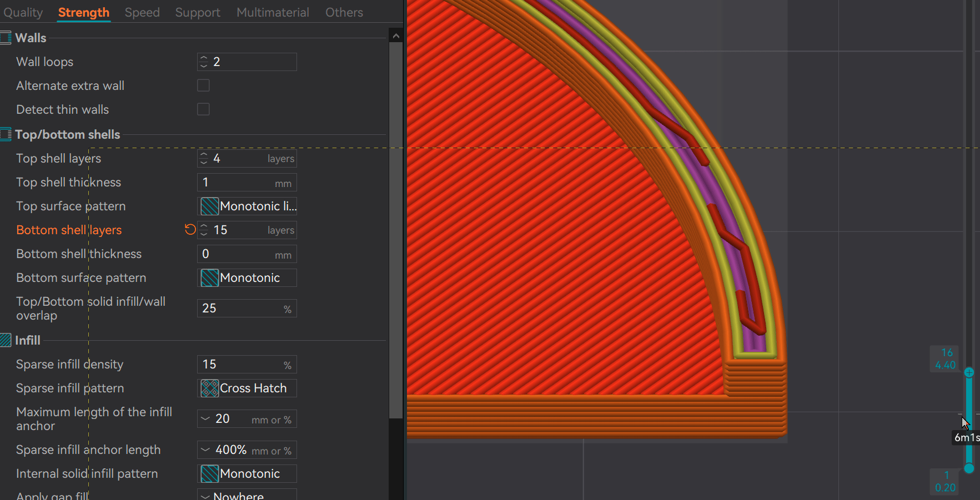
Task: Click the Infill section icon
Action: [6, 340]
